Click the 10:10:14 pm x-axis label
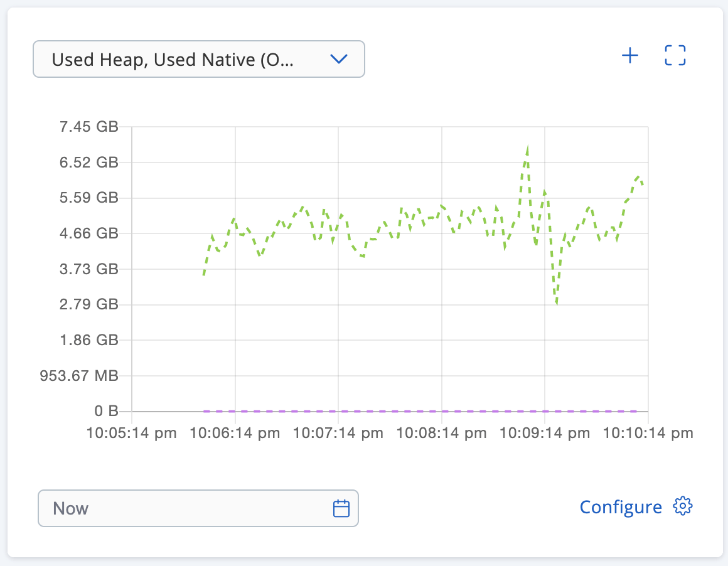Viewport: 728px width, 566px height. point(648,433)
